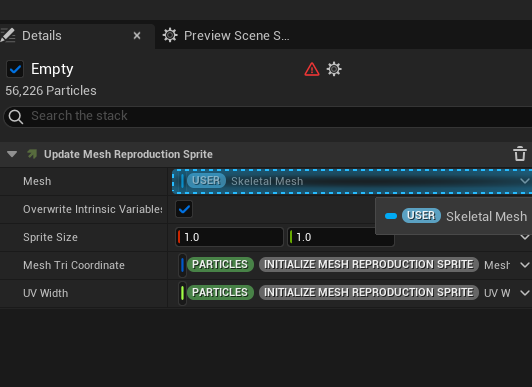Click the red warning triangle icon
This screenshot has height=387, width=532.
[312, 70]
